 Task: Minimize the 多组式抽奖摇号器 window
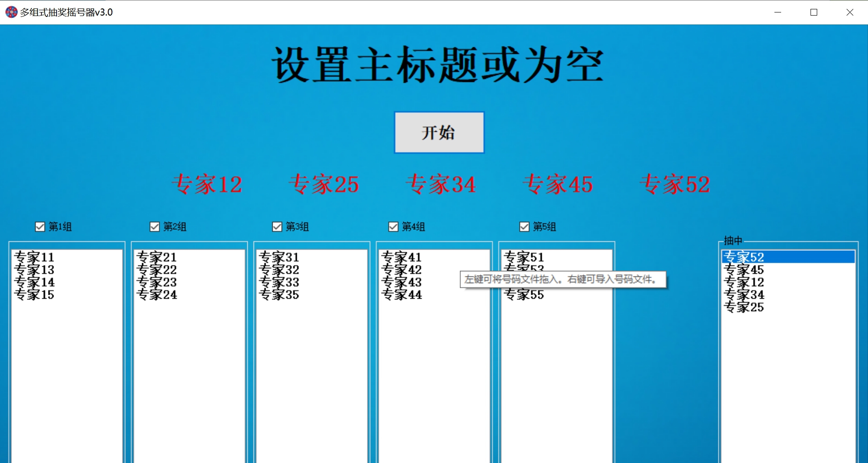(778, 12)
